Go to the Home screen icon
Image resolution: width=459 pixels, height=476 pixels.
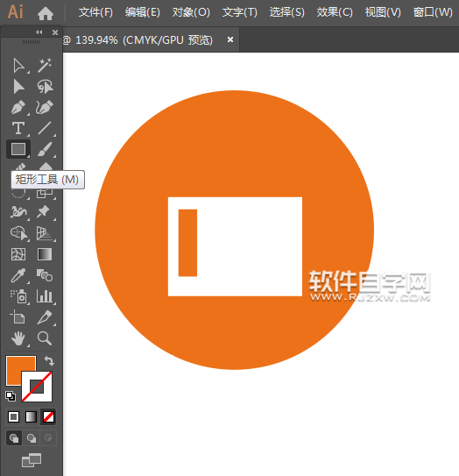coord(46,13)
